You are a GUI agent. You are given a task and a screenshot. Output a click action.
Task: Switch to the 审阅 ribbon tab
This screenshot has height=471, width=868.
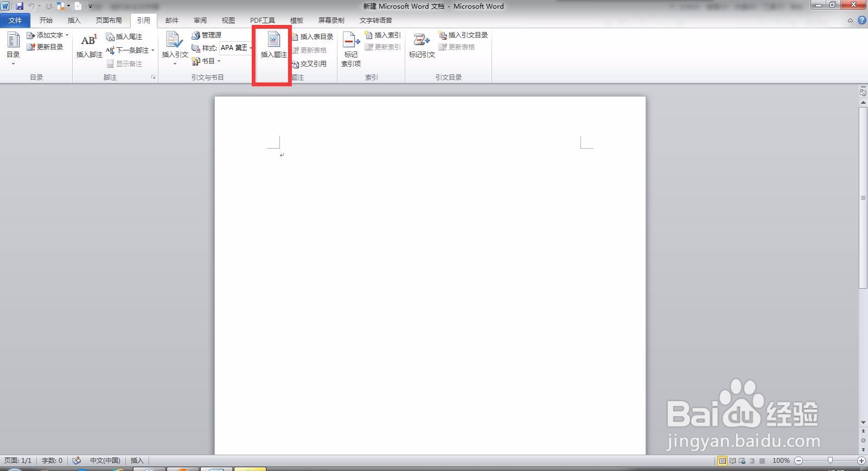pyautogui.click(x=200, y=21)
